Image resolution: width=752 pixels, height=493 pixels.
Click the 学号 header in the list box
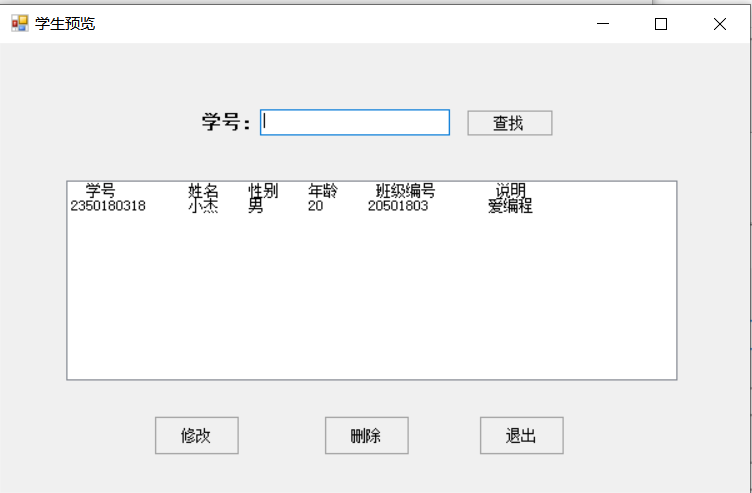(x=100, y=190)
